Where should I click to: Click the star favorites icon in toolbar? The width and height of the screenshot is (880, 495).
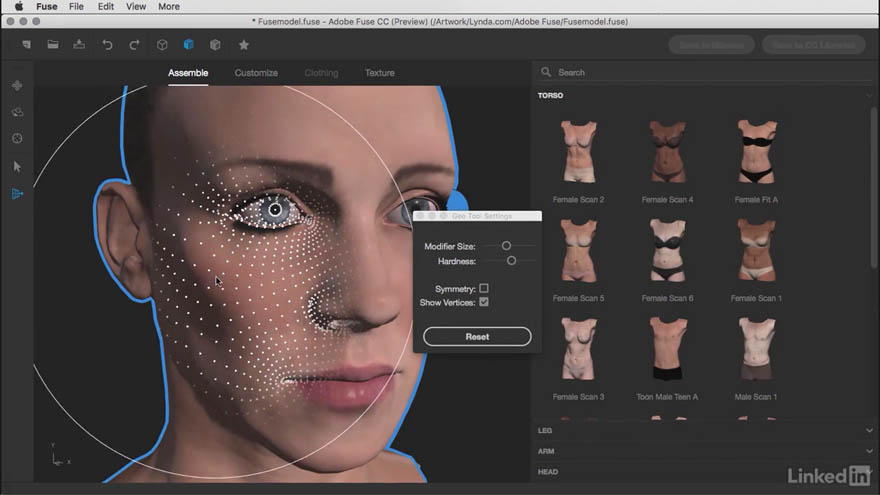tap(244, 45)
